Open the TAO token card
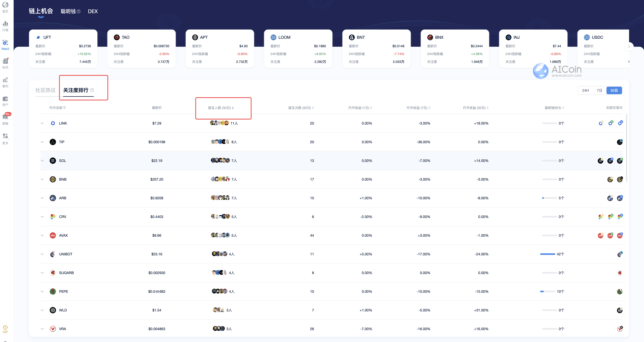Image resolution: width=644 pixels, height=342 pixels. [x=141, y=49]
